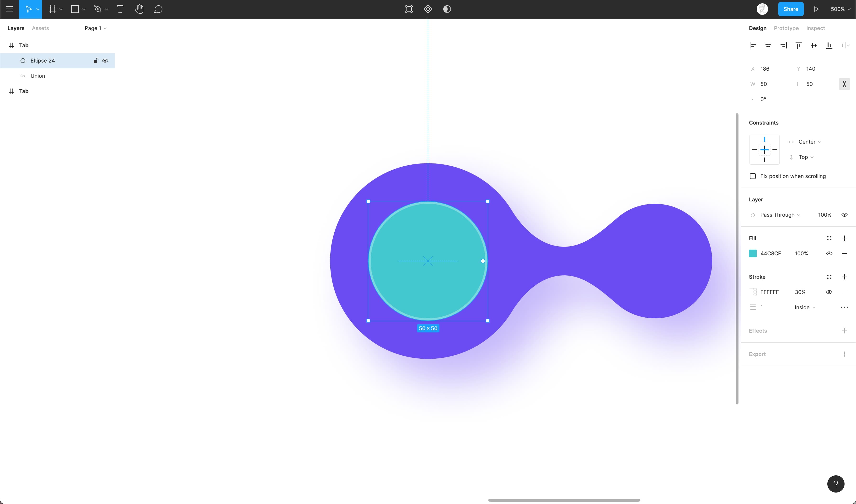Click the Present play button
Viewport: 856px width, 504px height.
(x=816, y=9)
